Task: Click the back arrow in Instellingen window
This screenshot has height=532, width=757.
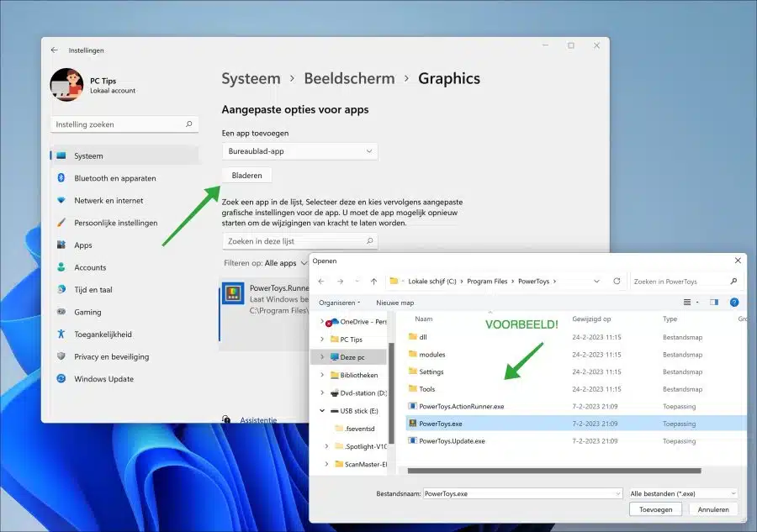Action: (x=55, y=50)
